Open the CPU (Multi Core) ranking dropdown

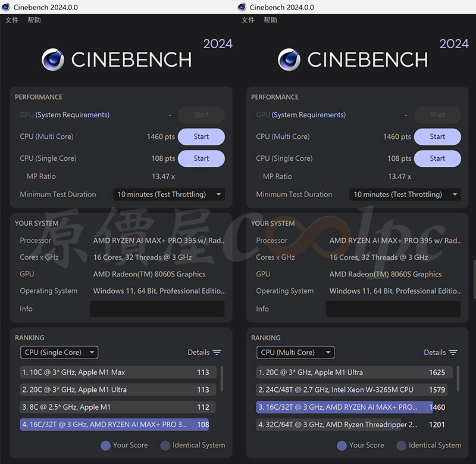(x=295, y=353)
